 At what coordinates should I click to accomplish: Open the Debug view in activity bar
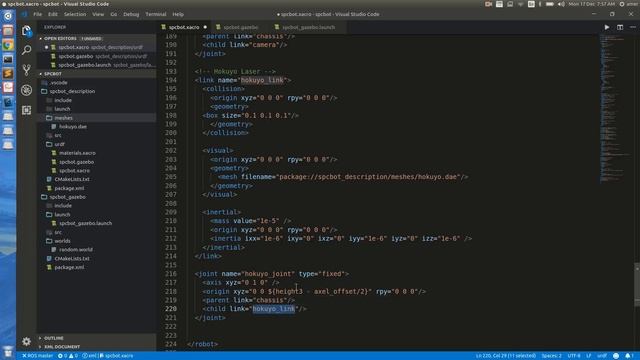27,90
